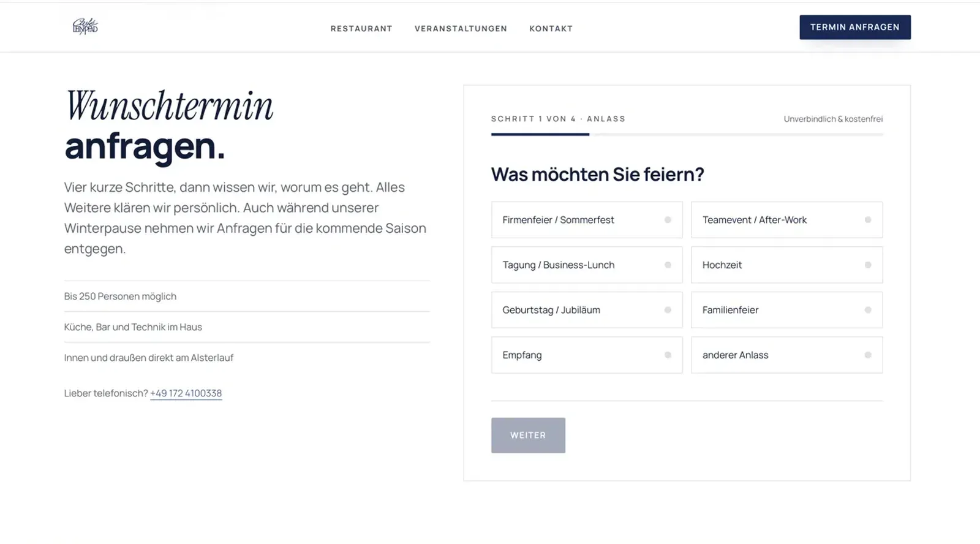Select Geburtstag / Jubiläum option
Image resolution: width=980 pixels, height=544 pixels.
587,310
